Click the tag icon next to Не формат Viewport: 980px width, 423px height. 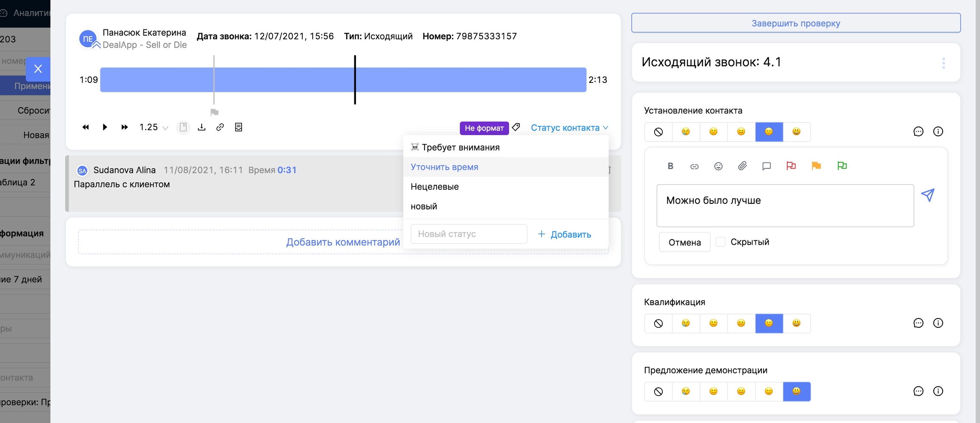tap(516, 127)
